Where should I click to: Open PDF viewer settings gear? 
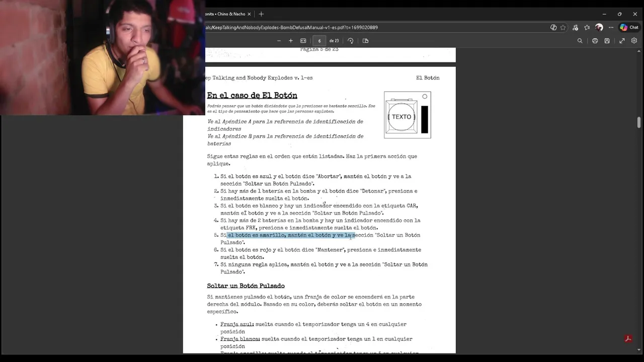pos(634,41)
